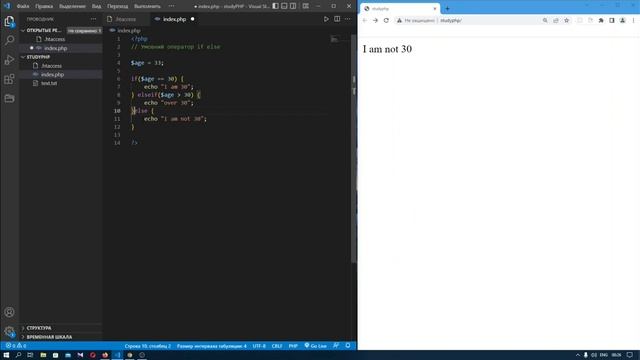This screenshot has height=360, width=640.
Task: Open the folder-like view below Extensions
Action: 9,98
